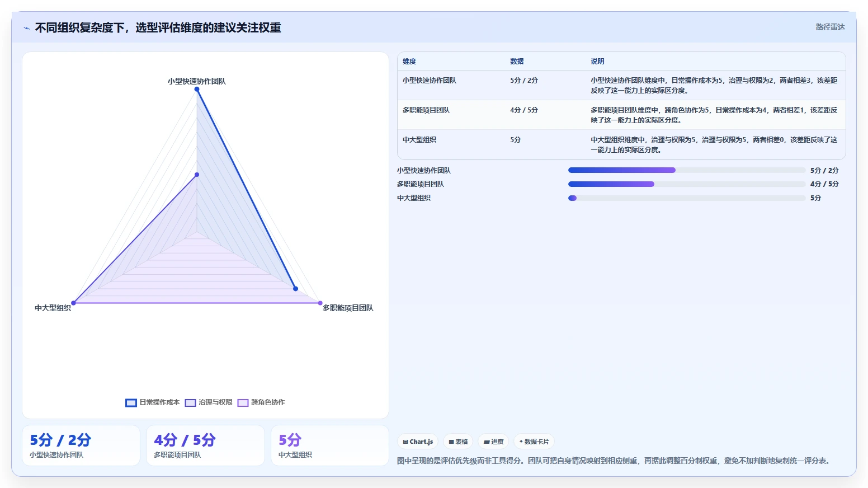Click the radar point at 中大型组织 vertex

point(73,303)
